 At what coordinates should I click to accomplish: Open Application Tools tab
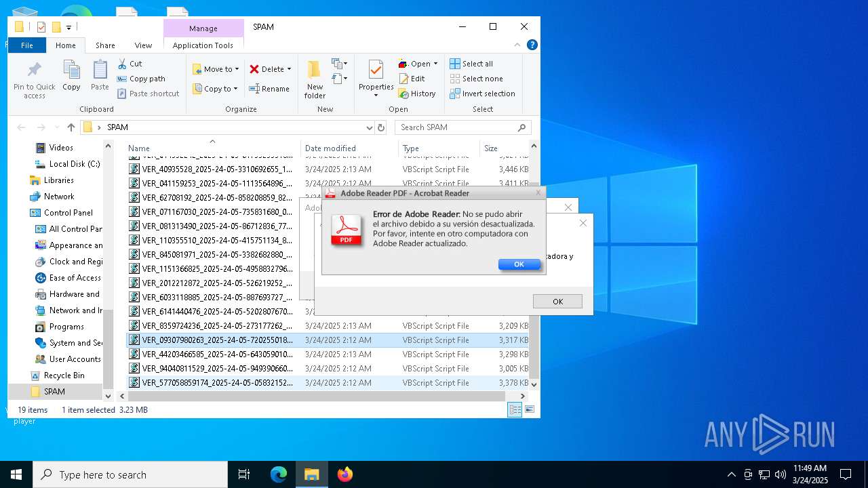(203, 45)
